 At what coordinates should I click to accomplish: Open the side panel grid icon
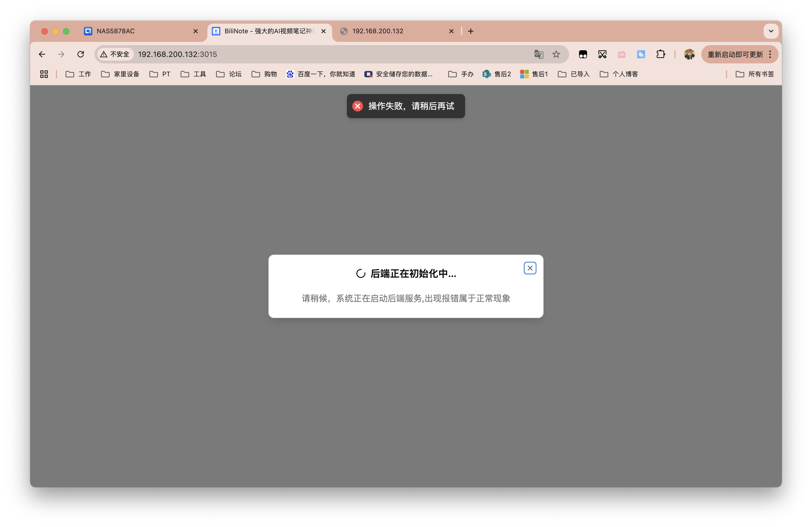point(44,74)
